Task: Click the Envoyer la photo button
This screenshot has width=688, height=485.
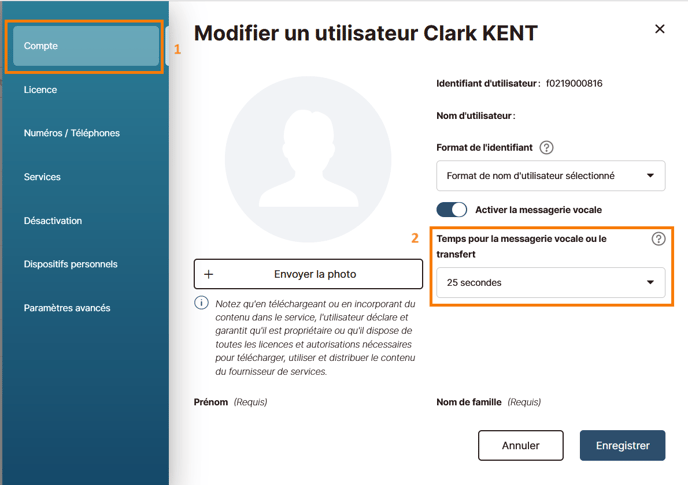Action: pos(308,274)
